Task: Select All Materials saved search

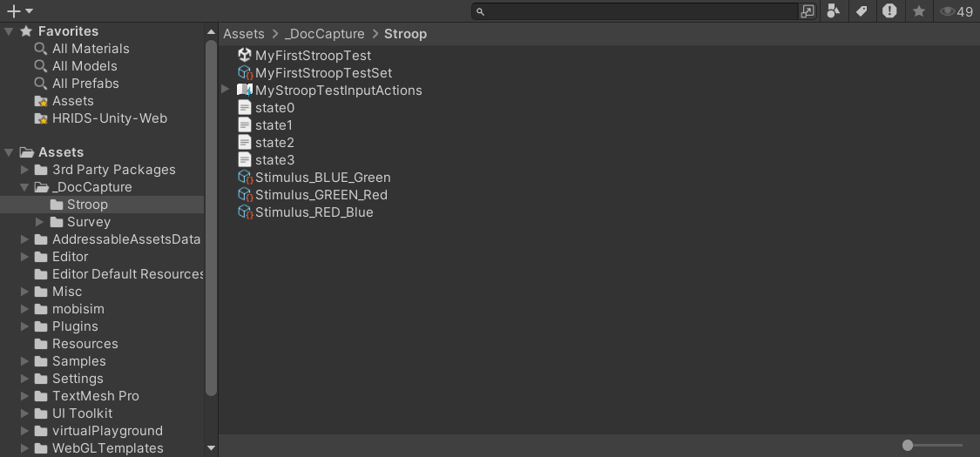Action: [x=91, y=49]
